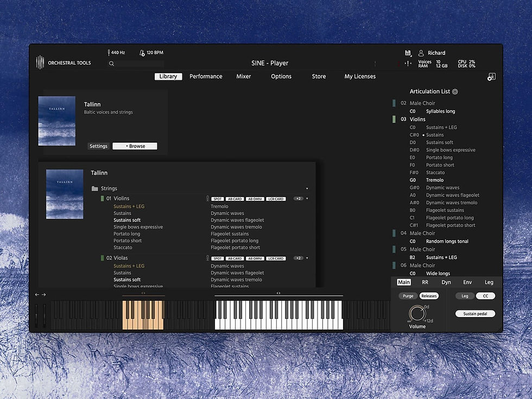This screenshot has height=399, width=532.
Task: Select the Main tab in articulation panel
Action: coord(404,282)
